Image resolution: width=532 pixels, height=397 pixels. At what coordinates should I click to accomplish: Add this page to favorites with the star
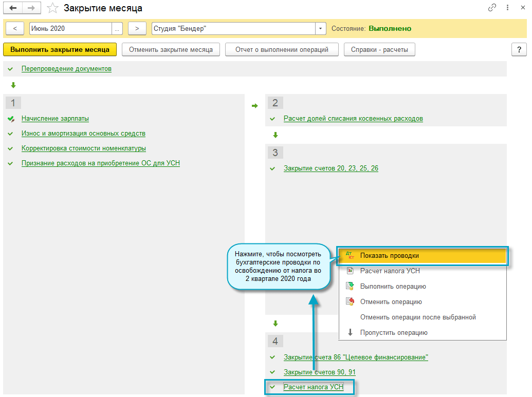click(52, 8)
